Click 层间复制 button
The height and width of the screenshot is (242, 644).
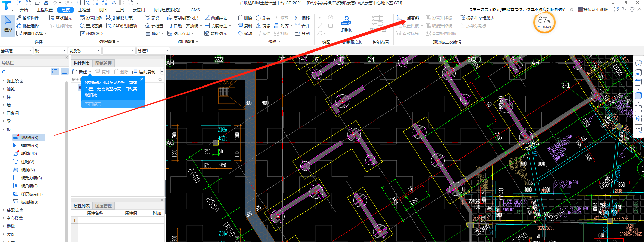pos(144,72)
